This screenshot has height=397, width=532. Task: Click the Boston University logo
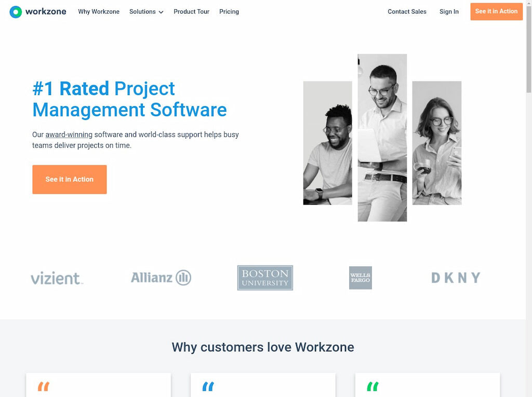click(264, 277)
